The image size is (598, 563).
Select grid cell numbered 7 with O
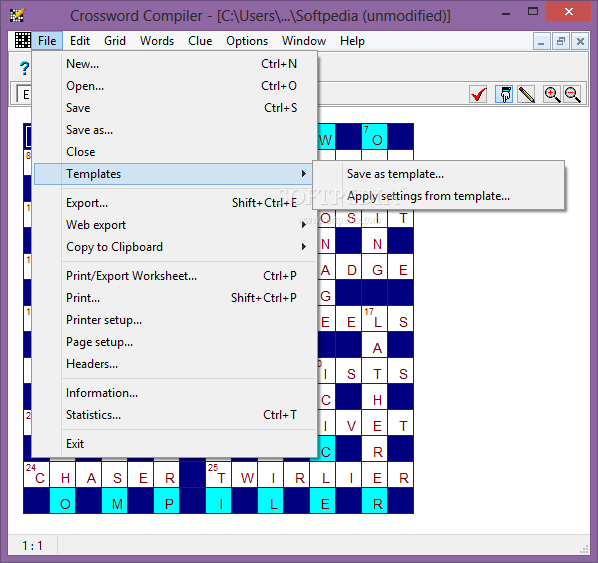click(375, 137)
